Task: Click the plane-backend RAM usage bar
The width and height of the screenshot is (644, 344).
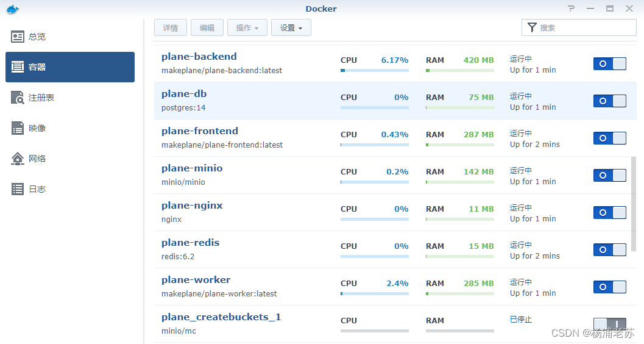Action: (460, 70)
